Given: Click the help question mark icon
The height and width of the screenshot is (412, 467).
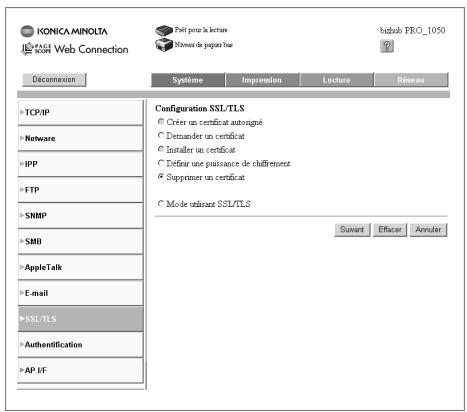Looking at the screenshot, I should click(387, 46).
